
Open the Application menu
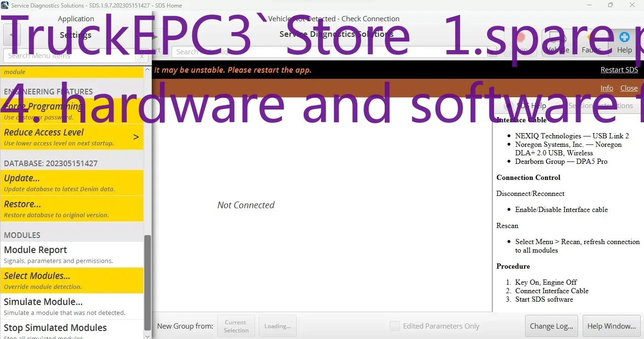point(76,18)
